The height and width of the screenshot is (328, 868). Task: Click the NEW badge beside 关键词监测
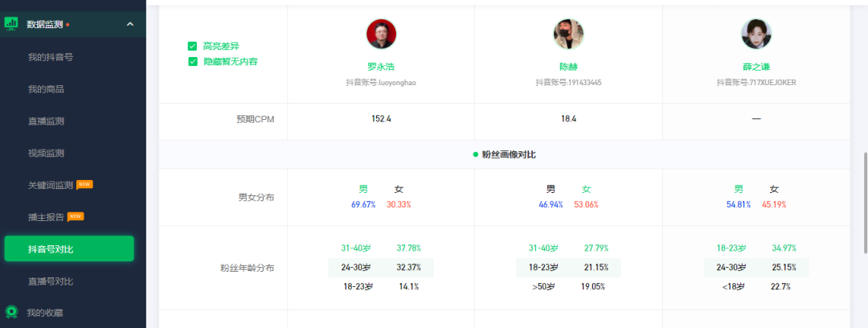[84, 185]
